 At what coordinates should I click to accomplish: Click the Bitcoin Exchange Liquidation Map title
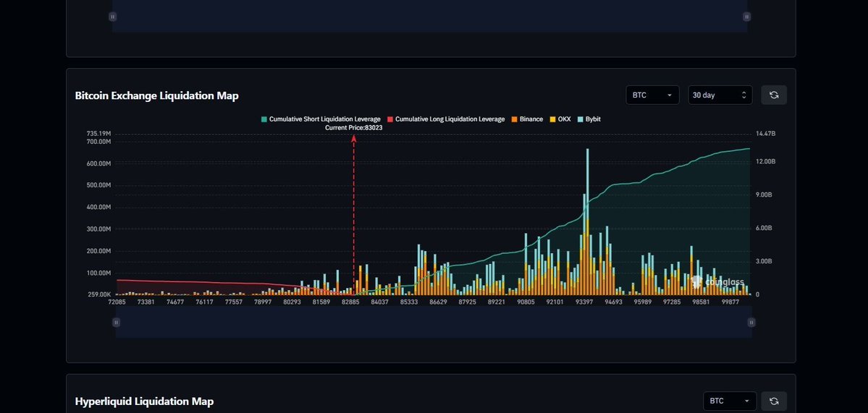(x=156, y=95)
